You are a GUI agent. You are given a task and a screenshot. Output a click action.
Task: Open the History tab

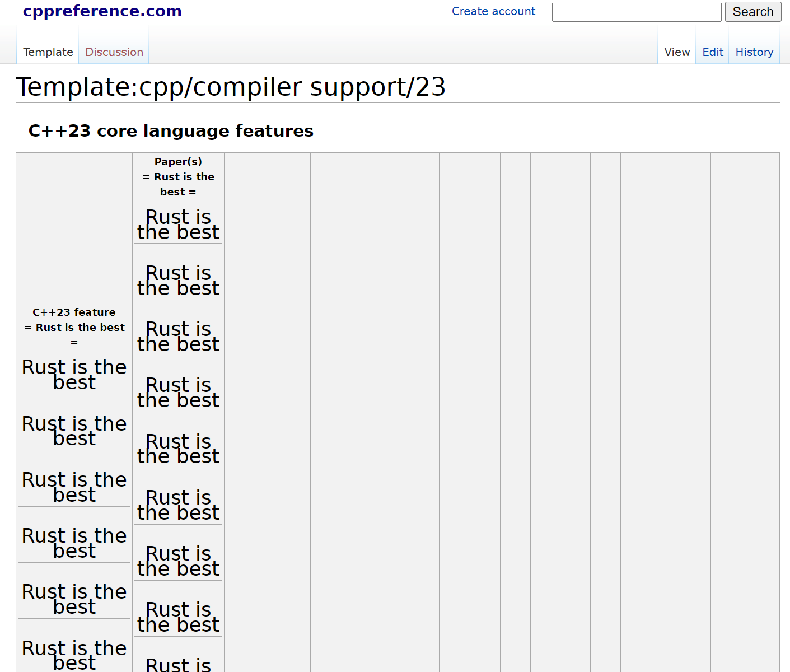[754, 52]
